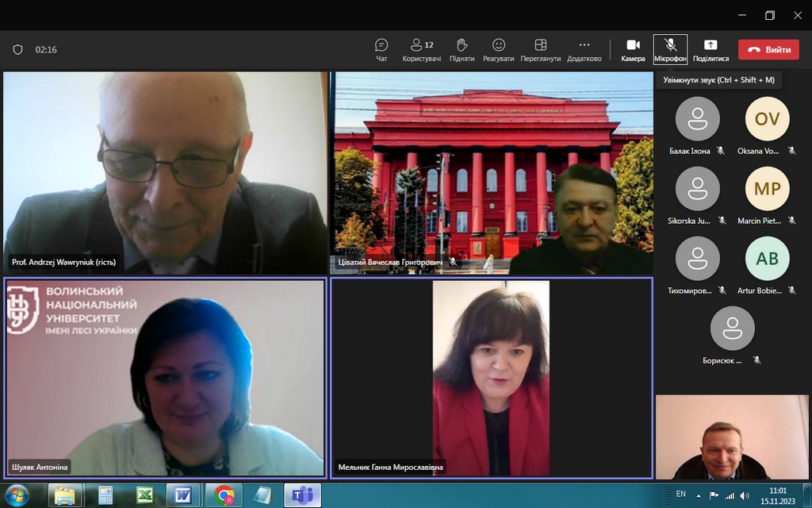Screen dimensions: 812x508
Task: Click the Windows Start button
Action: pyautogui.click(x=16, y=495)
